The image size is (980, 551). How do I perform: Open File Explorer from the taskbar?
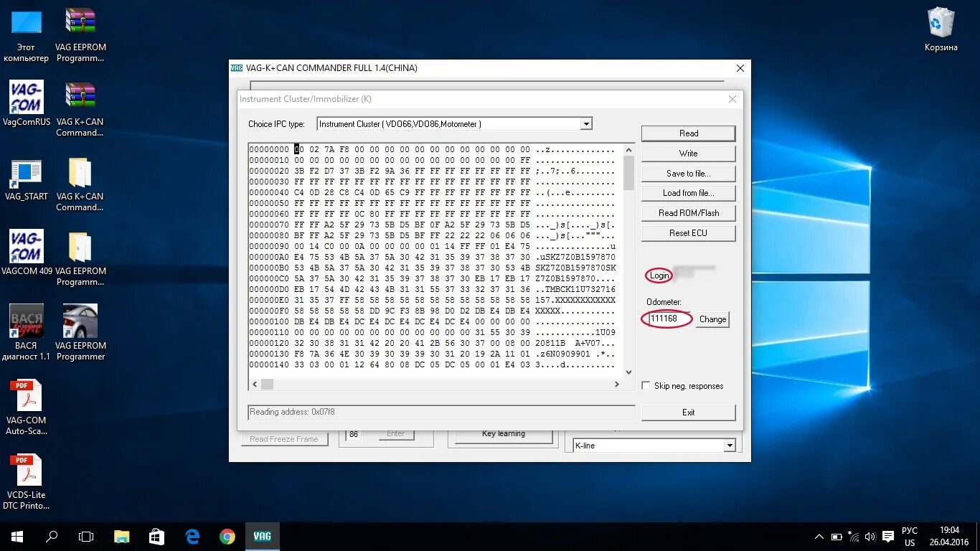click(122, 536)
